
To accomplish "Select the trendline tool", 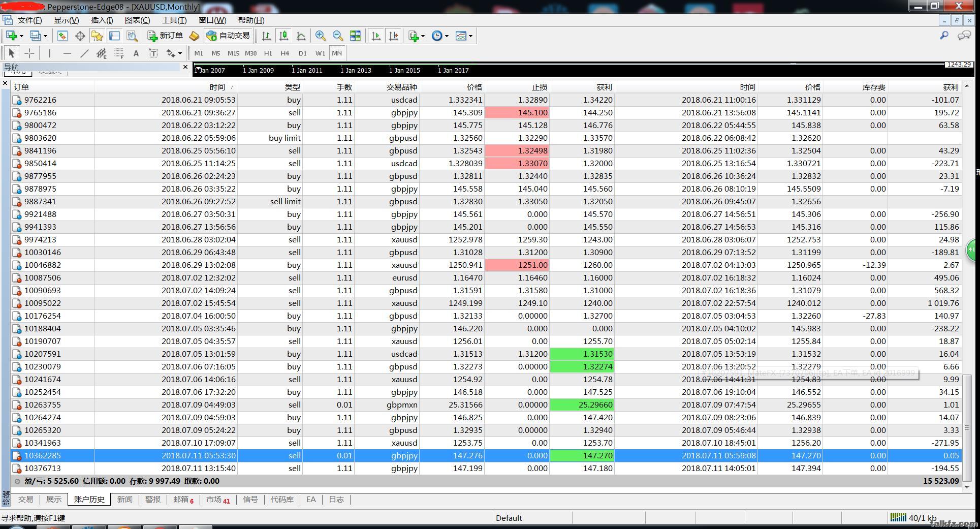I will [84, 53].
